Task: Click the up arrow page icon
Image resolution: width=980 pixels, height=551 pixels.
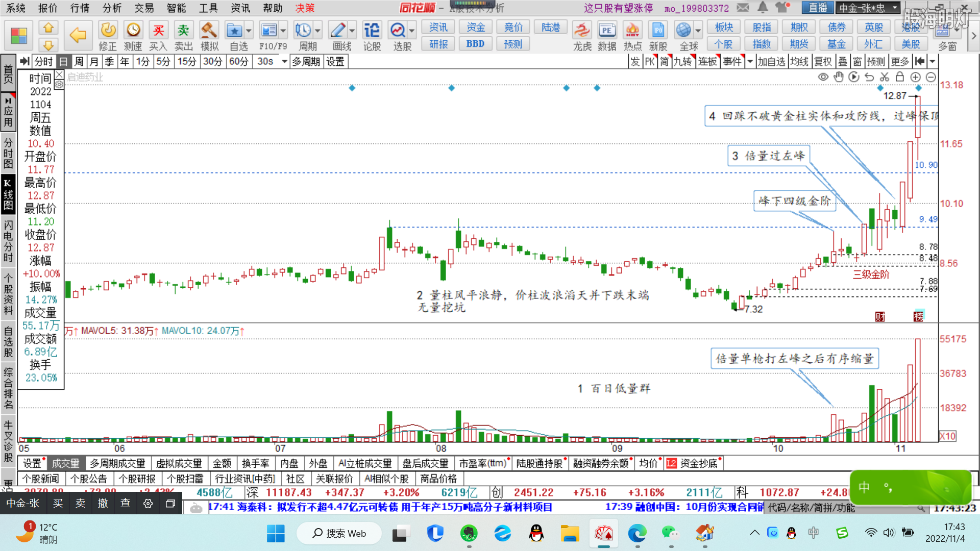Action: (x=48, y=28)
